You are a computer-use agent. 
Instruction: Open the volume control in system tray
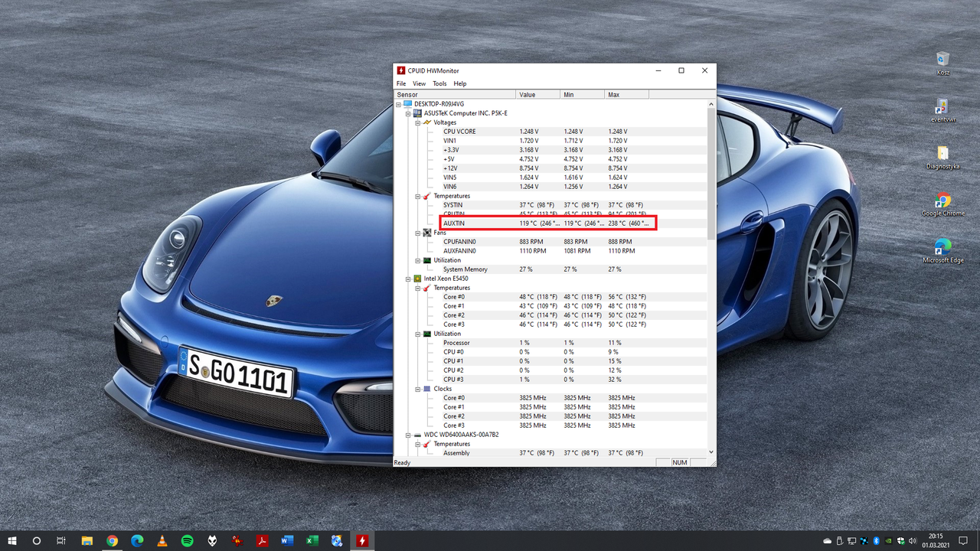tap(912, 541)
